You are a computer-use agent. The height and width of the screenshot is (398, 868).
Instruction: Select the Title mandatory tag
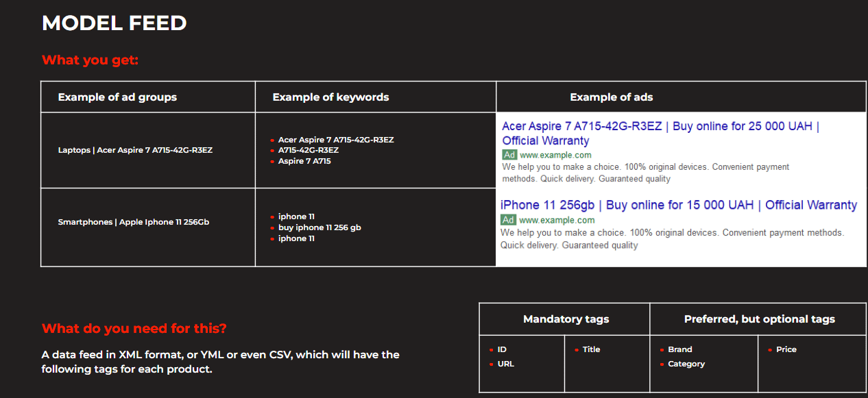[x=591, y=349]
